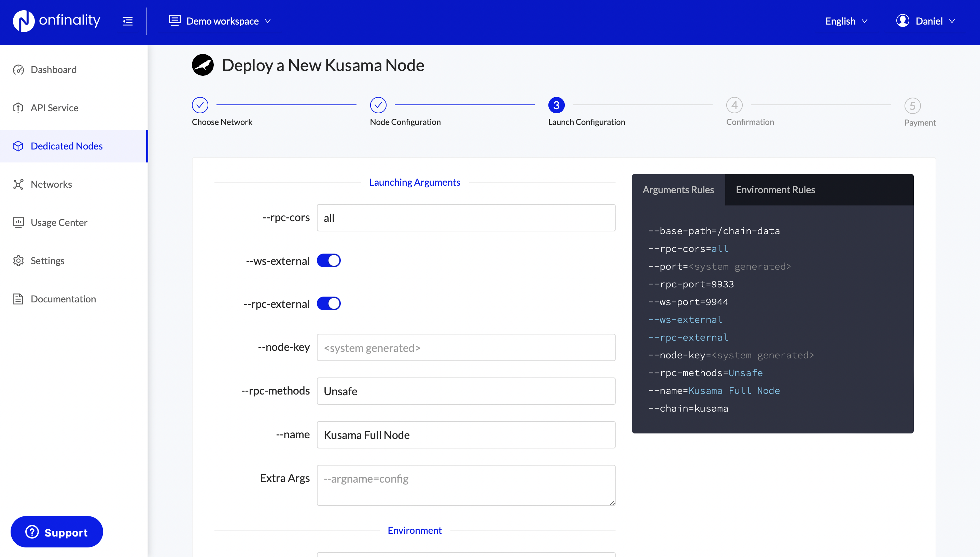Viewport: 980px width, 557px height.
Task: Click the Networks nodes icon
Action: click(x=18, y=184)
